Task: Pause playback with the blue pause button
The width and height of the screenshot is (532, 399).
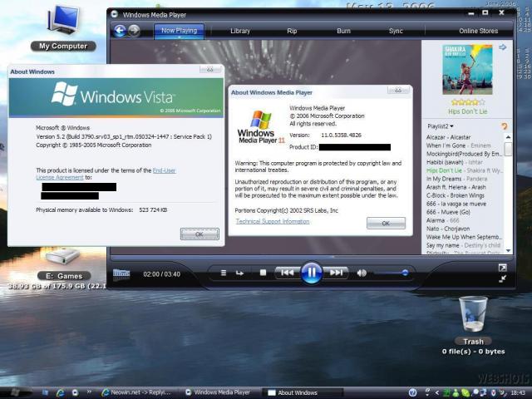Action: (311, 273)
